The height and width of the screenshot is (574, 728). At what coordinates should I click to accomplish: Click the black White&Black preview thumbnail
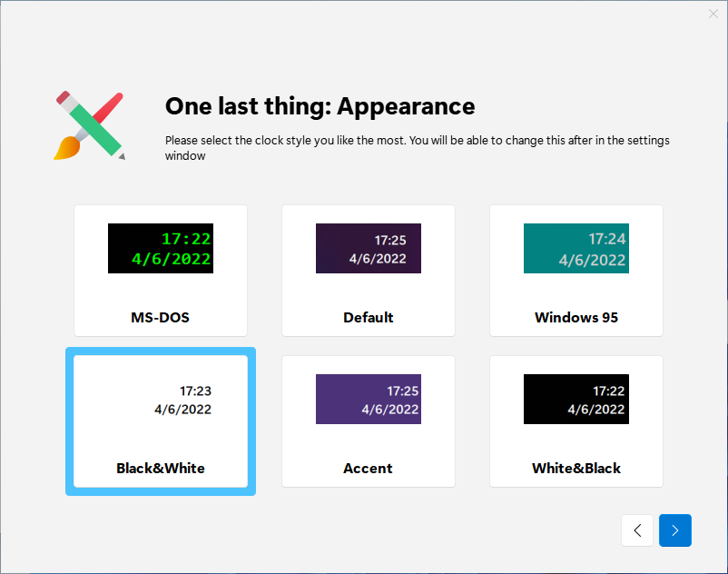pos(576,400)
